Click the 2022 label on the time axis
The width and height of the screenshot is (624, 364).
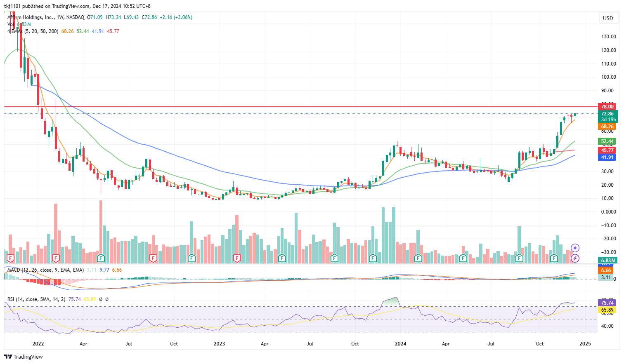click(x=38, y=344)
